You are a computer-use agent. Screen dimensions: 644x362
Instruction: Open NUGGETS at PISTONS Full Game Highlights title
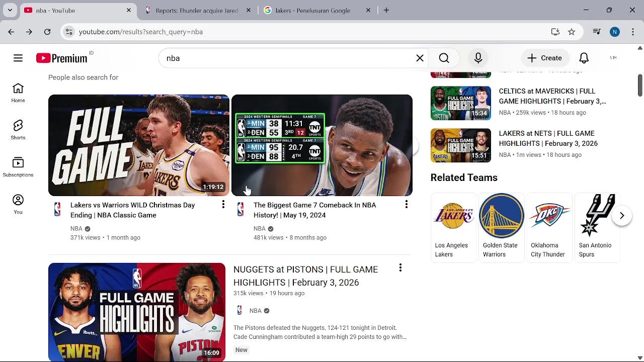[x=306, y=276]
